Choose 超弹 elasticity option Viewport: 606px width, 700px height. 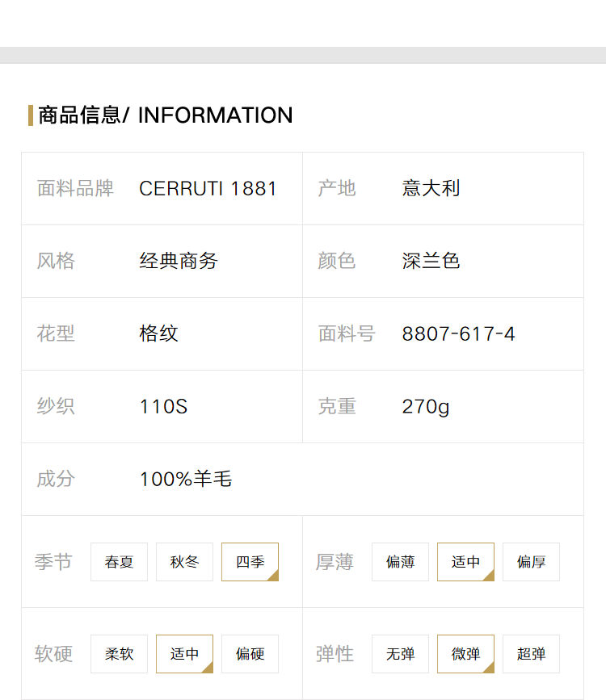click(532, 653)
